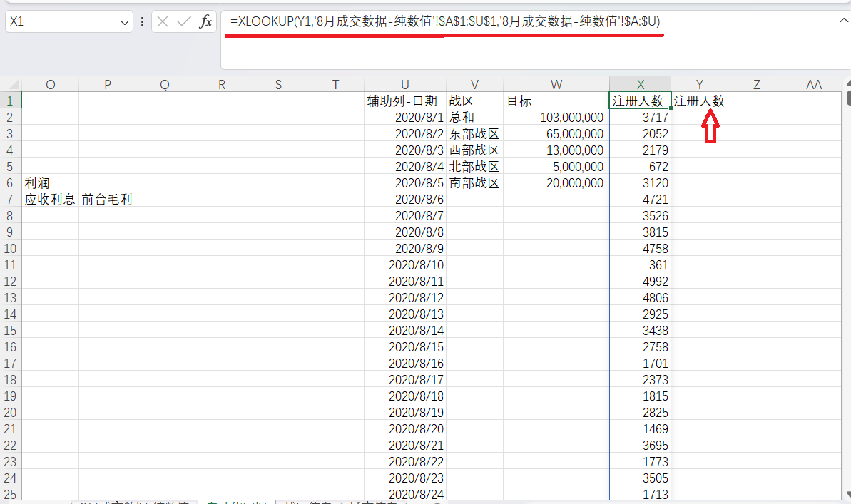
Task: Select the column X header
Action: pos(640,84)
